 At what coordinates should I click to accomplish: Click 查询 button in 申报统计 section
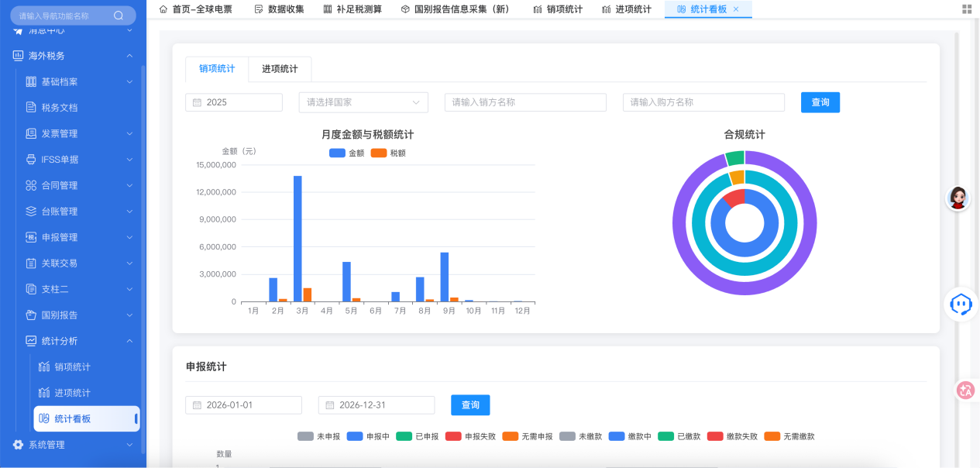[x=470, y=405]
